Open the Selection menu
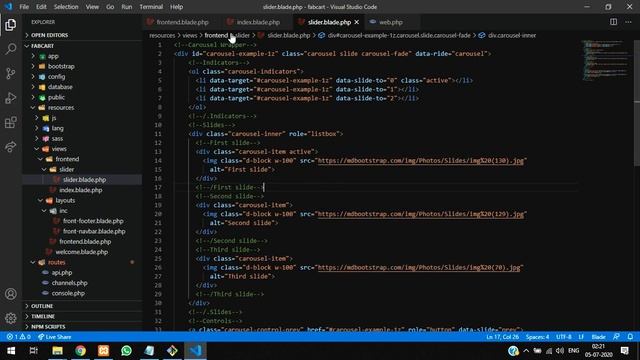The image size is (640, 360). [66, 7]
